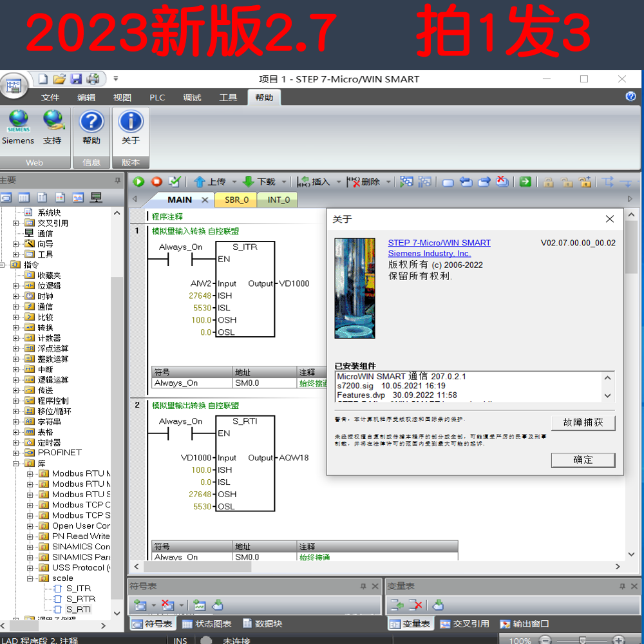Expand the PROFINET folder
Screen dimensions: 644x644
pyautogui.click(x=15, y=453)
